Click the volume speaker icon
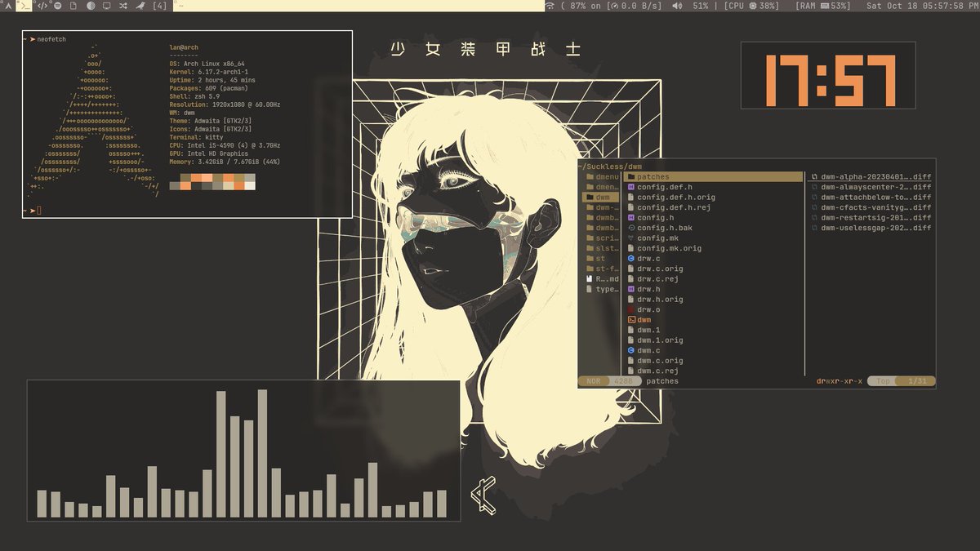Screen dimensions: 980x551 [x=677, y=6]
